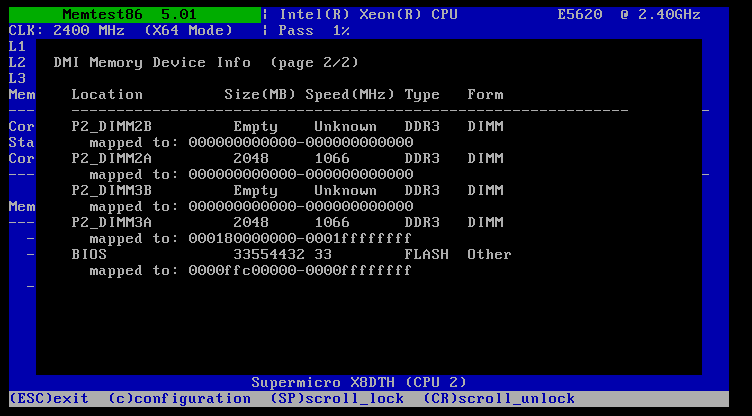Select the P2_DIMM3A location entry

(112, 223)
